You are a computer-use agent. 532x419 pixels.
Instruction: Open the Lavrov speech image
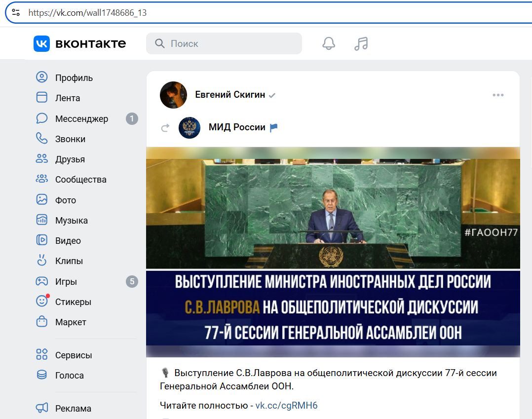[x=333, y=252]
